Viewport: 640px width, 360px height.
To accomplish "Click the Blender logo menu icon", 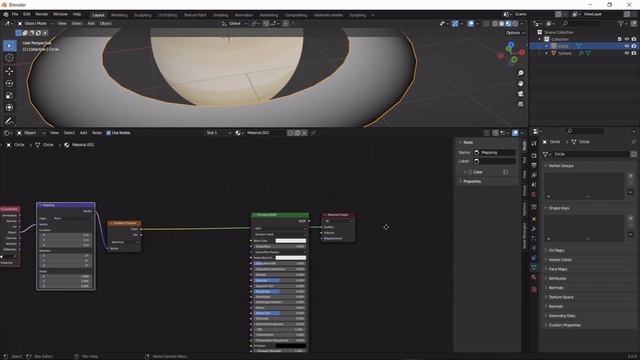I will tap(6, 14).
